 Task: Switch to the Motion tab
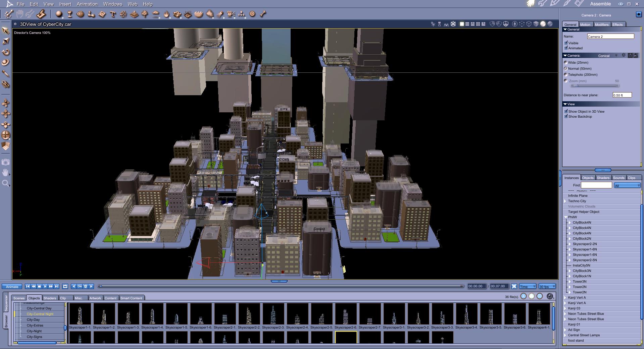coord(585,24)
